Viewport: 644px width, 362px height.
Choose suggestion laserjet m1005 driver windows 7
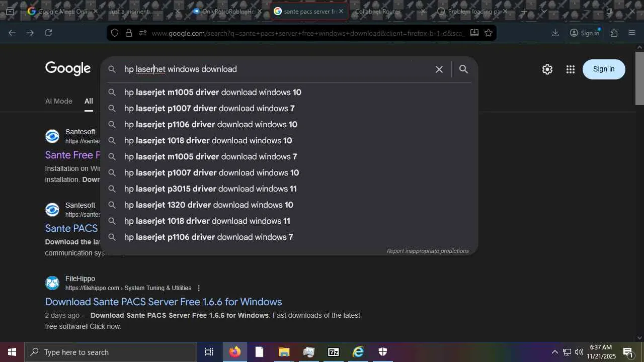pos(289,157)
